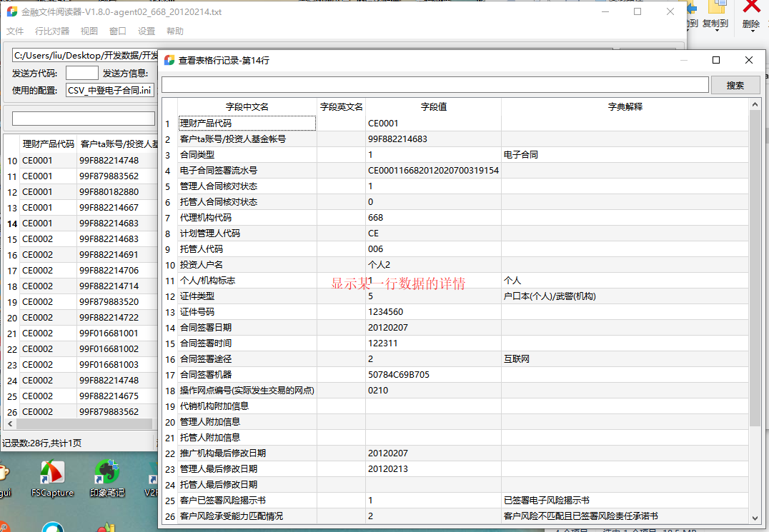Select the value CE000116682012020700319154
The height and width of the screenshot is (532, 769).
pos(434,171)
